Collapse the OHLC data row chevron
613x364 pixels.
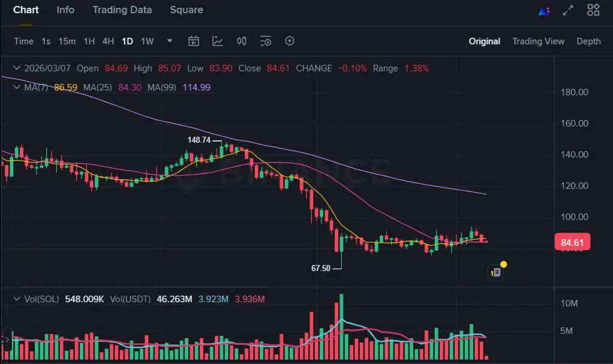point(17,68)
